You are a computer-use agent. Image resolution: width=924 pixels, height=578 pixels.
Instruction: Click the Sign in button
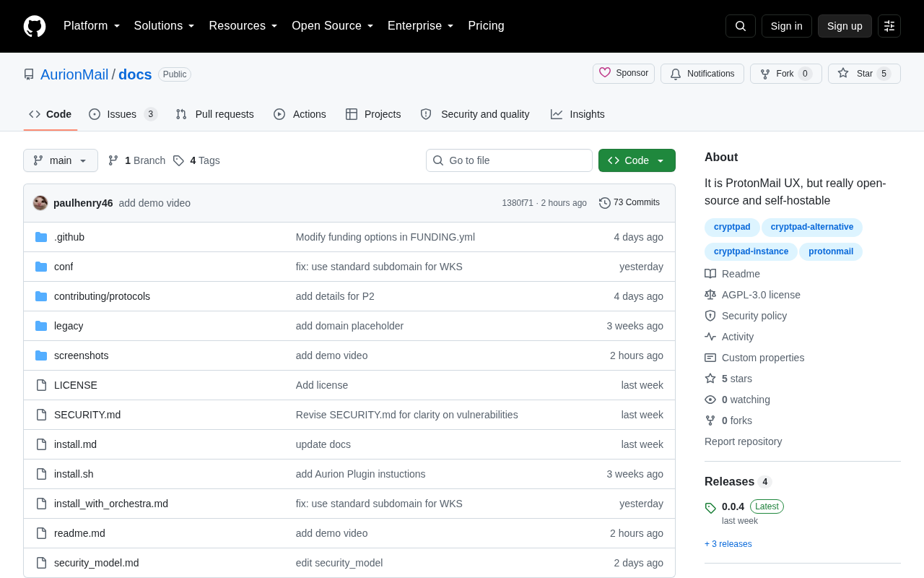787,26
